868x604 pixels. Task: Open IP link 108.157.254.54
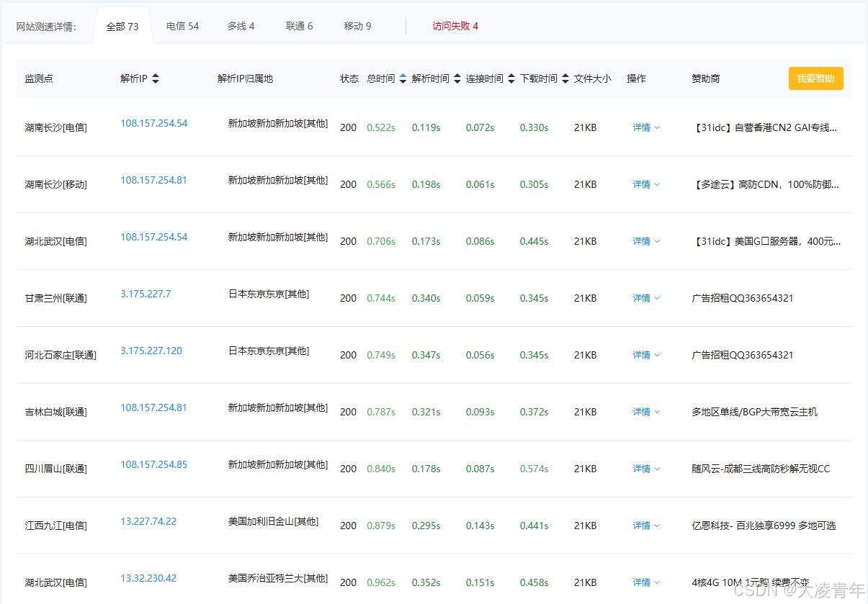[153, 123]
